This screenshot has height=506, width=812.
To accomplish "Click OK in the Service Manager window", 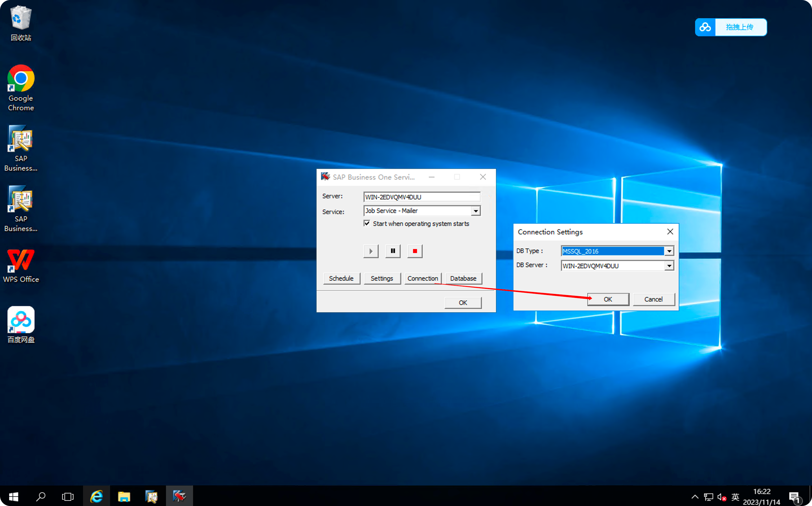I will 463,302.
